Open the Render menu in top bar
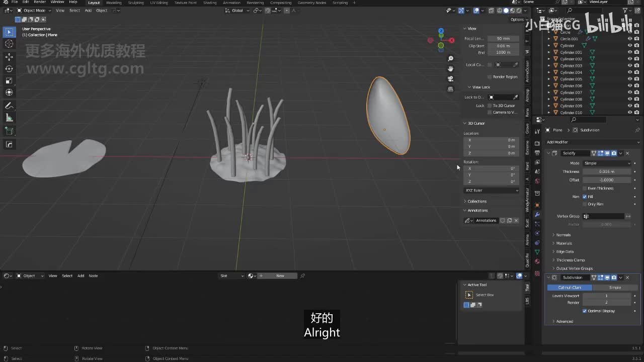The width and height of the screenshot is (644, 362). (x=40, y=3)
